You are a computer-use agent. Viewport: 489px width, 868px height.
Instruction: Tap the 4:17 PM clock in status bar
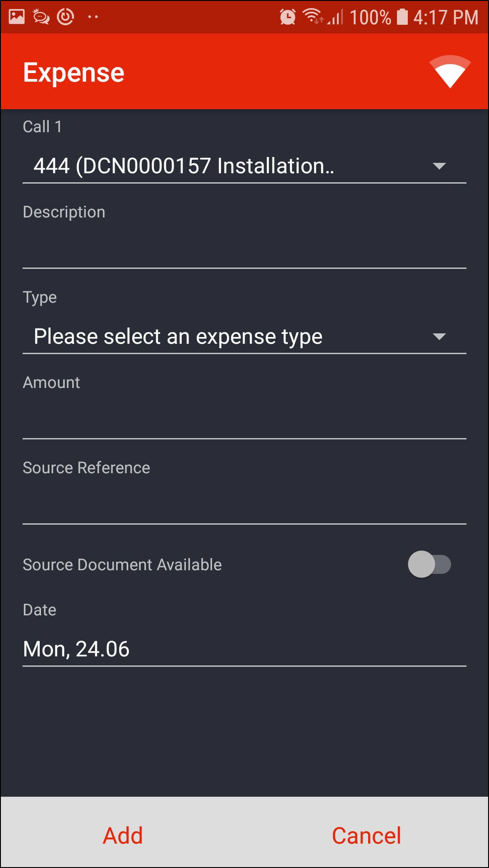[446, 17]
